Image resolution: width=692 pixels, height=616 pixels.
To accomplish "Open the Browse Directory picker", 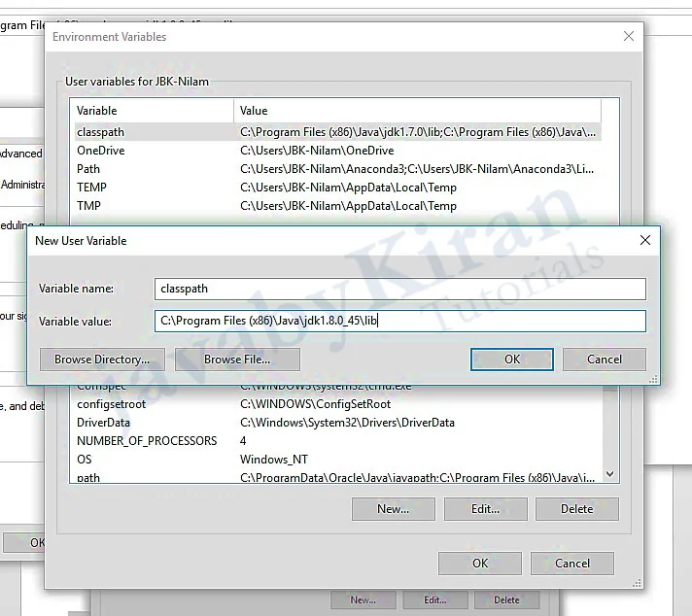I will pyautogui.click(x=102, y=359).
